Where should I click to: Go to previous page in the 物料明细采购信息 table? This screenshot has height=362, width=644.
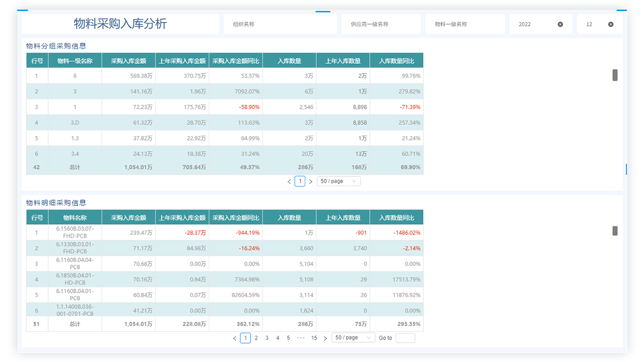coord(235,338)
